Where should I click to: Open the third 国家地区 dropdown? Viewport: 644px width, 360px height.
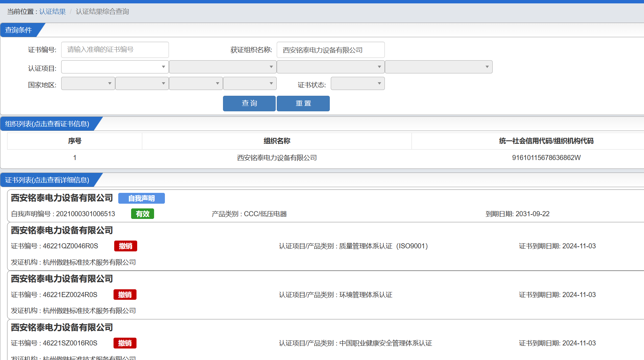coord(196,84)
